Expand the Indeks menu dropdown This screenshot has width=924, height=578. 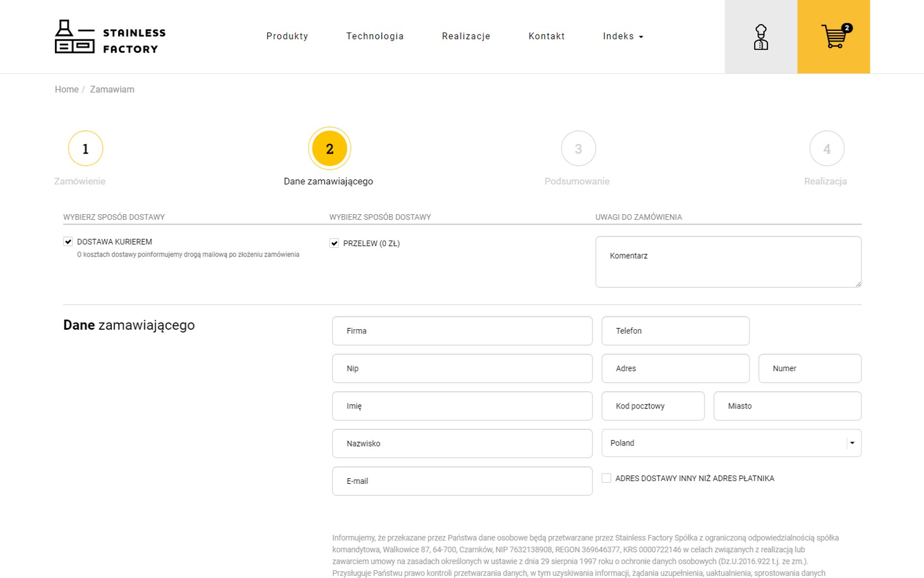(623, 36)
